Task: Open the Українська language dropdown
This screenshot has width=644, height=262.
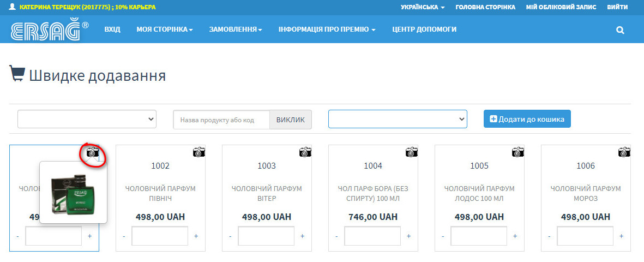Action: (423, 7)
